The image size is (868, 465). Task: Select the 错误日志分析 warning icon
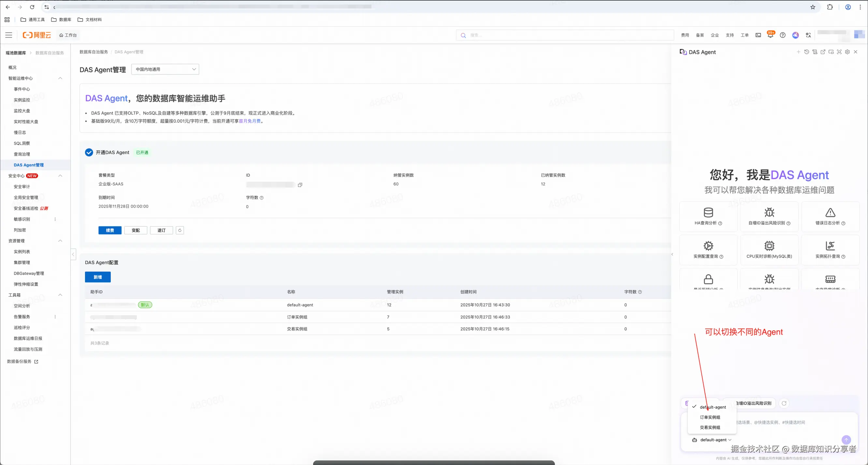pos(830,212)
